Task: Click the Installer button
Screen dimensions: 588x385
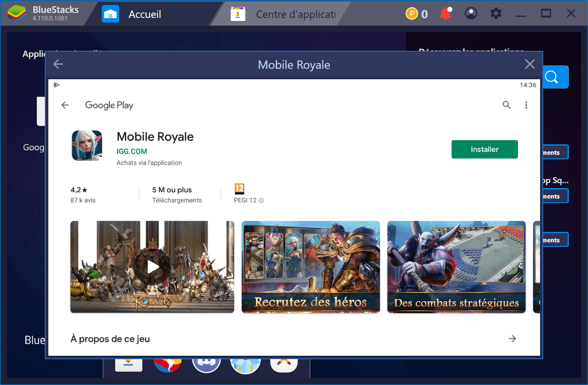Action: point(485,149)
